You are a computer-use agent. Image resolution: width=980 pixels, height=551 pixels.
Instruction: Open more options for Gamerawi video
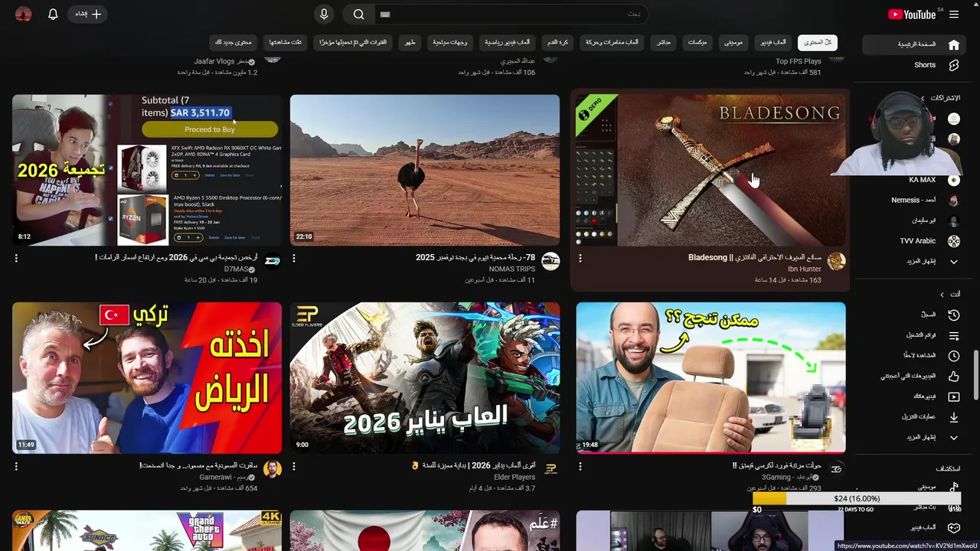16,466
